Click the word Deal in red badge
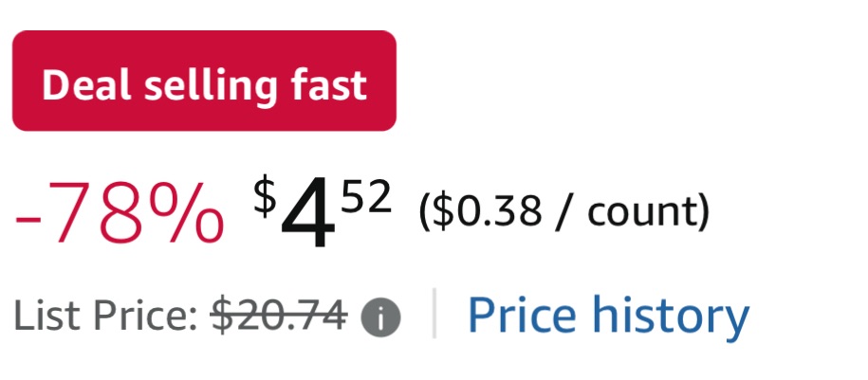Viewport: 868px width, 380px height. [x=85, y=86]
